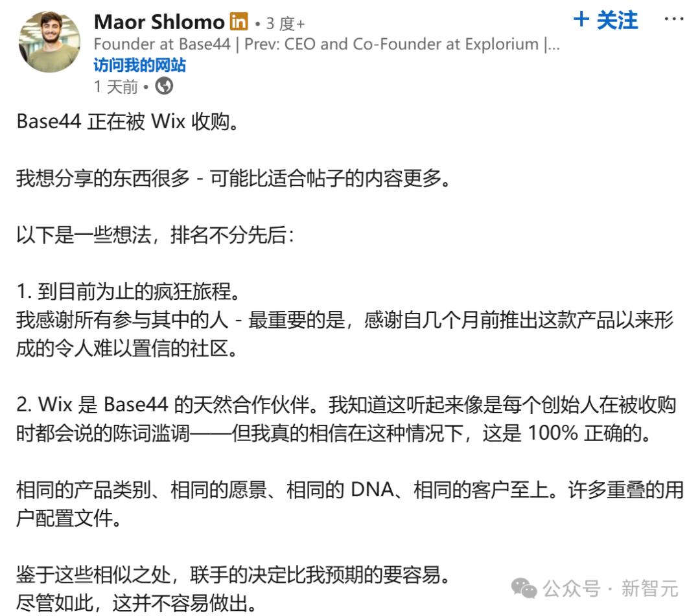Click the 1 天前 post timestamp
Screen dimensions: 700x616
click(x=116, y=86)
